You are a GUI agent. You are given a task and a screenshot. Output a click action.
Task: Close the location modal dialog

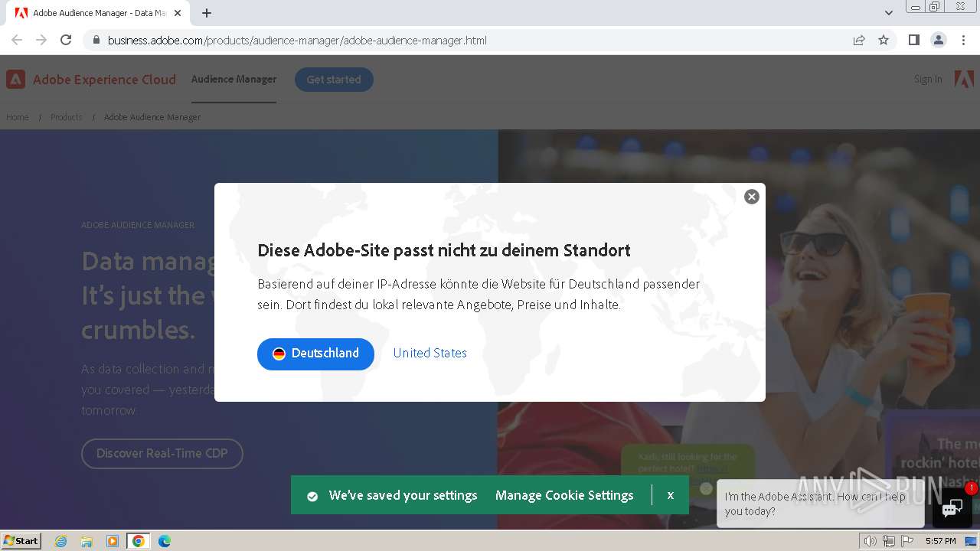tap(752, 197)
